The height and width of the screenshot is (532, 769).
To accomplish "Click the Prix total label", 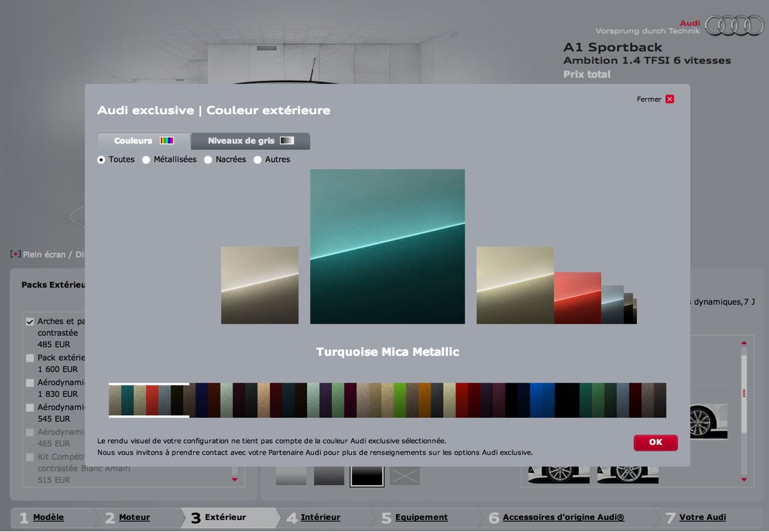I will (x=587, y=74).
